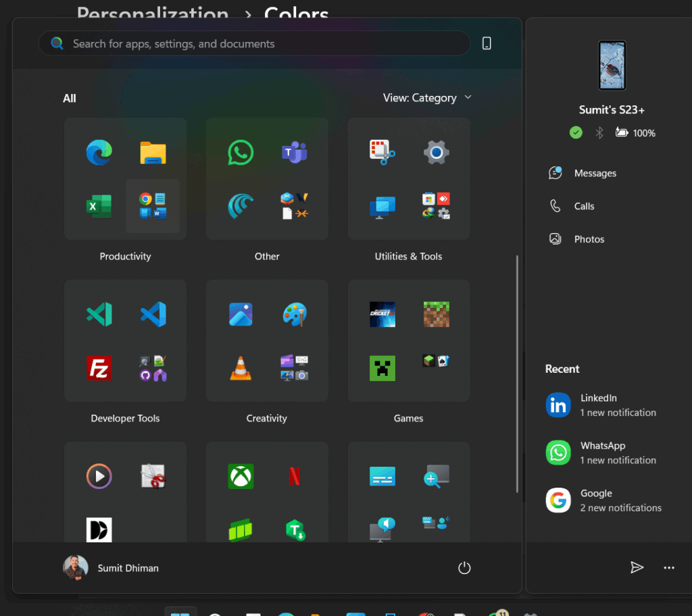Open Sumit Dhiman user account menu
692x616 pixels.
[112, 568]
